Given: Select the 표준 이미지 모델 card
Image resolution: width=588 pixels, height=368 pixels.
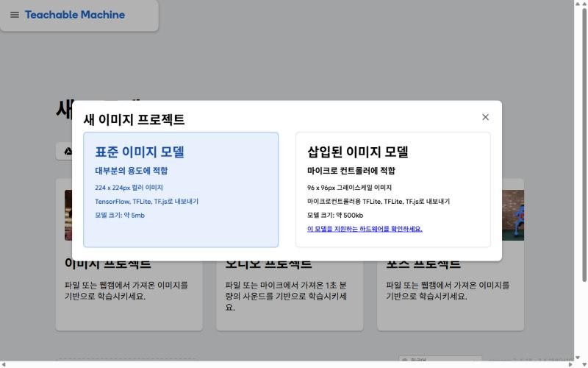Looking at the screenshot, I should pos(181,190).
